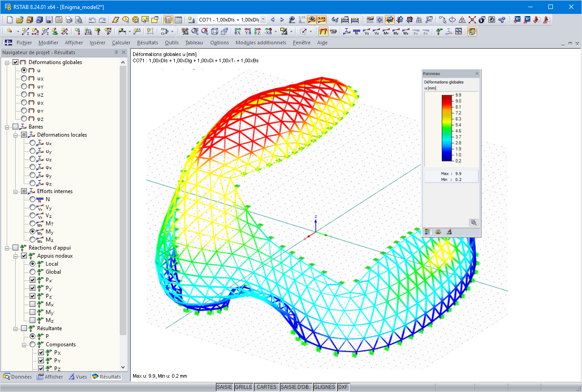The image size is (582, 392).
Task: Show shear force Vz toolbar icon
Action: tap(376, 31)
